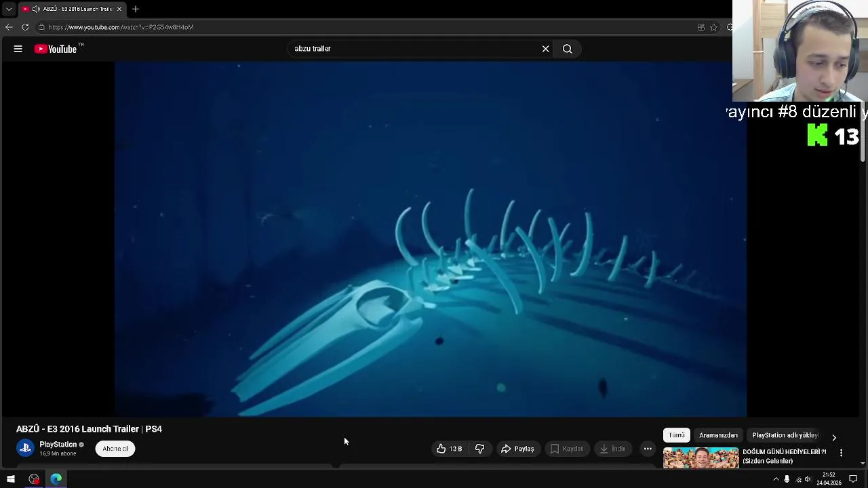Open the tab list dropdown
The height and width of the screenshot is (488, 868).
click(x=9, y=9)
